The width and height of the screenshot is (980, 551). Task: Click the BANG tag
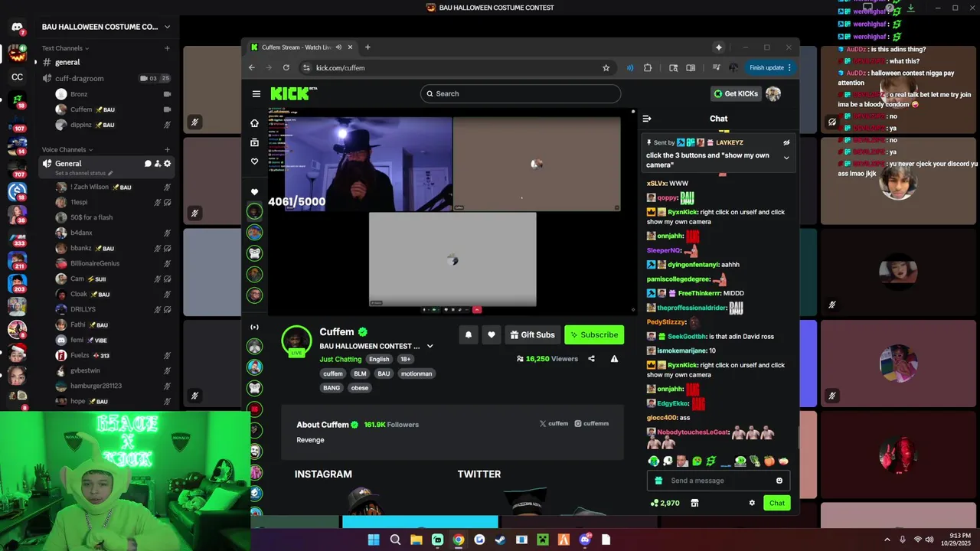[332, 388]
